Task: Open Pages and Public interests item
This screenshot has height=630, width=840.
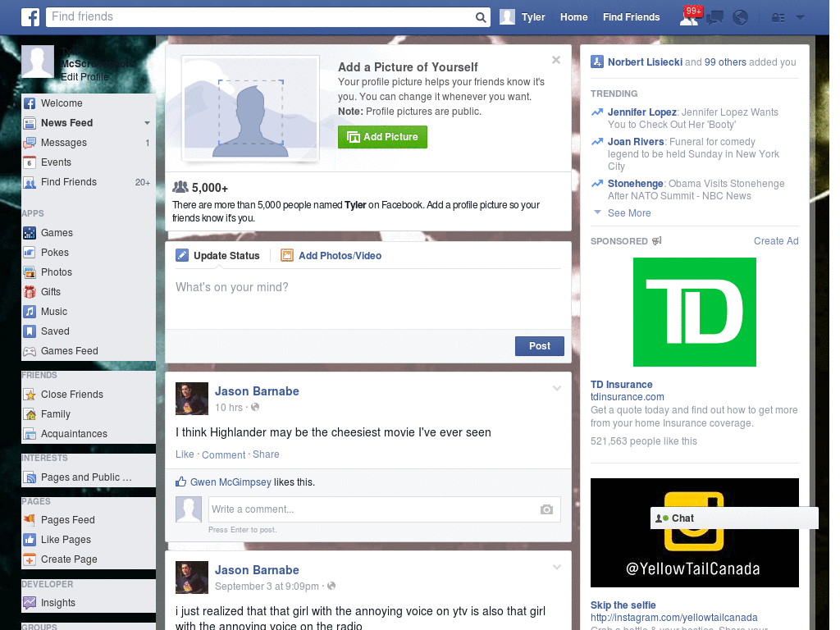Action: 89,477
